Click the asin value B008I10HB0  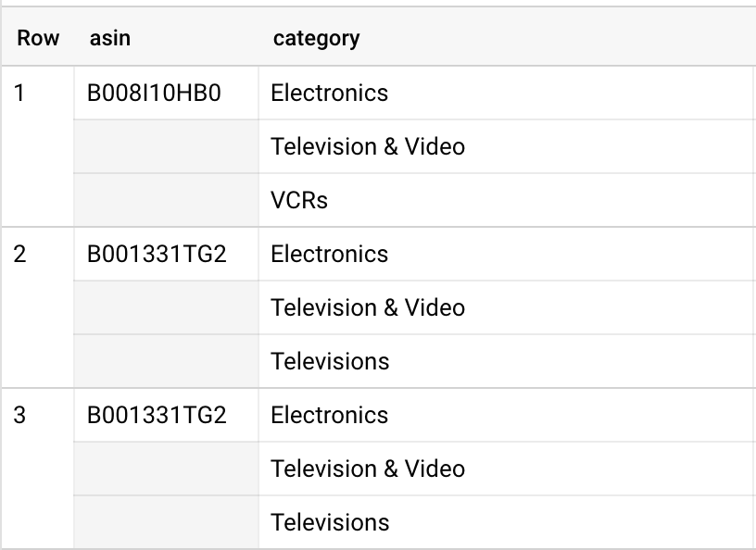154,94
